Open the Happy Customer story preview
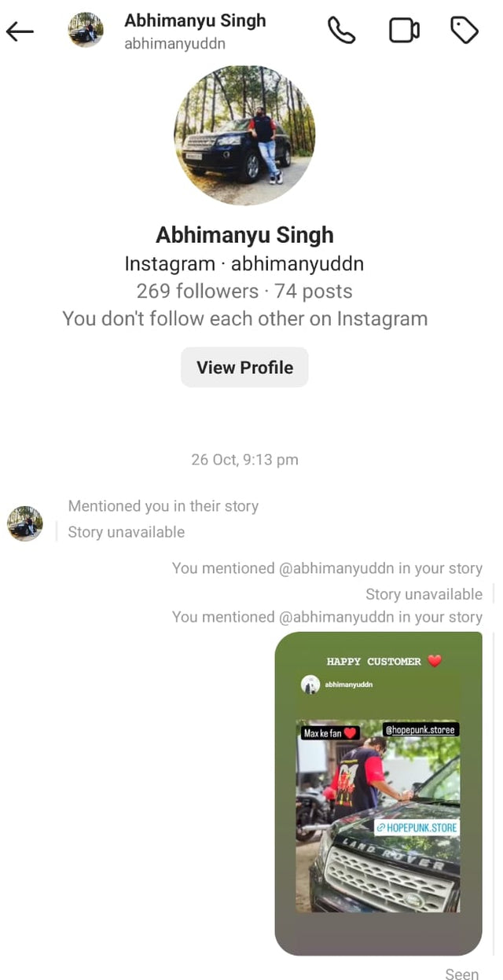The image size is (503, 980). (x=378, y=793)
